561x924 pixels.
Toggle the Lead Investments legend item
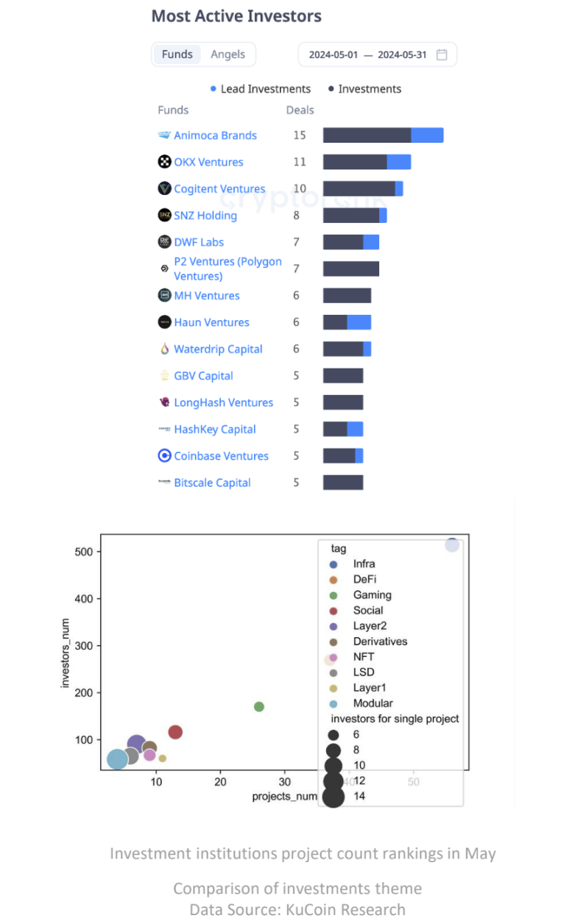coord(261,89)
